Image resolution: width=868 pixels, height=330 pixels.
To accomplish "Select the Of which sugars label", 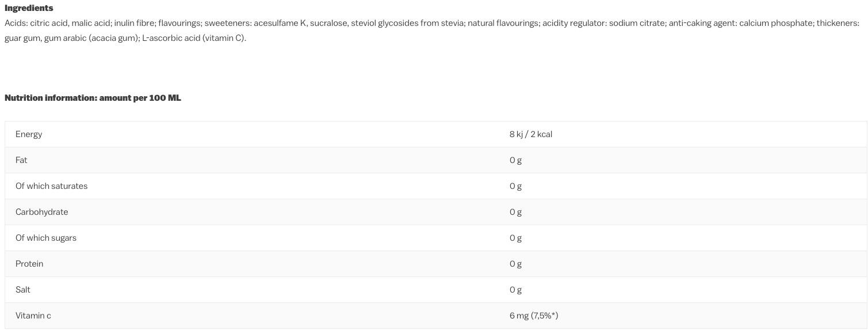I will coord(45,238).
